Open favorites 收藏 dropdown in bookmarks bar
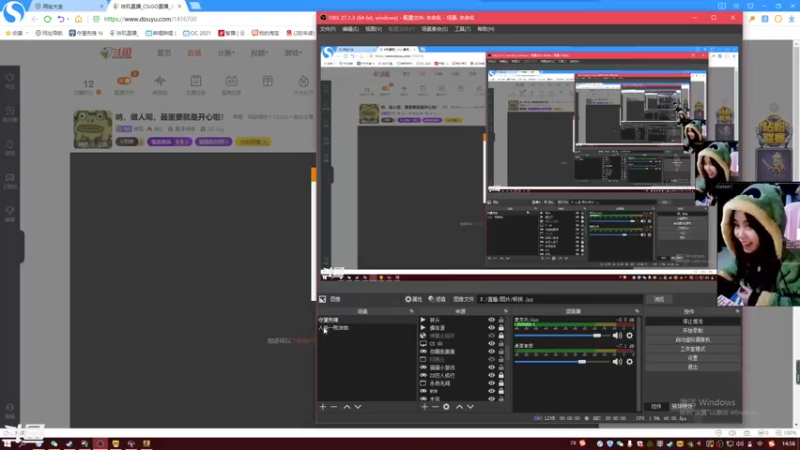Viewport: 800px width, 450px height. (x=16, y=33)
